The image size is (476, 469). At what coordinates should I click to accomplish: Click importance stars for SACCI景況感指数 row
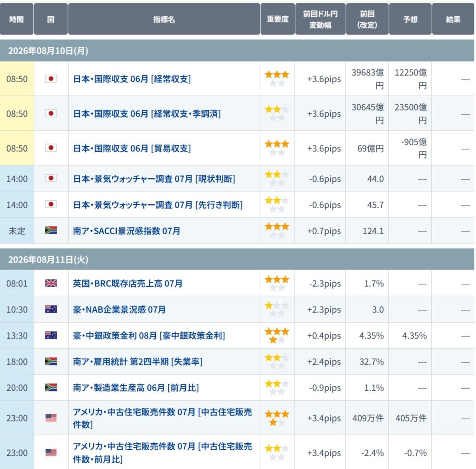click(277, 231)
